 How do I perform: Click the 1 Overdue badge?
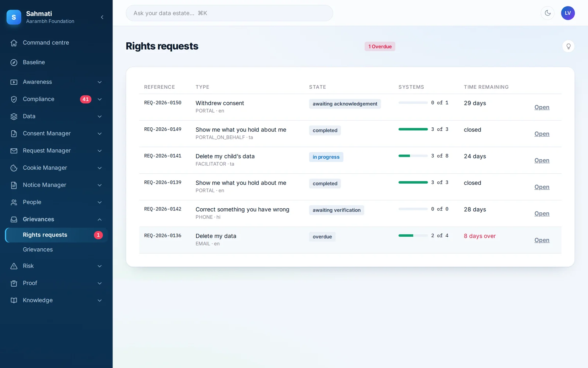click(x=380, y=46)
